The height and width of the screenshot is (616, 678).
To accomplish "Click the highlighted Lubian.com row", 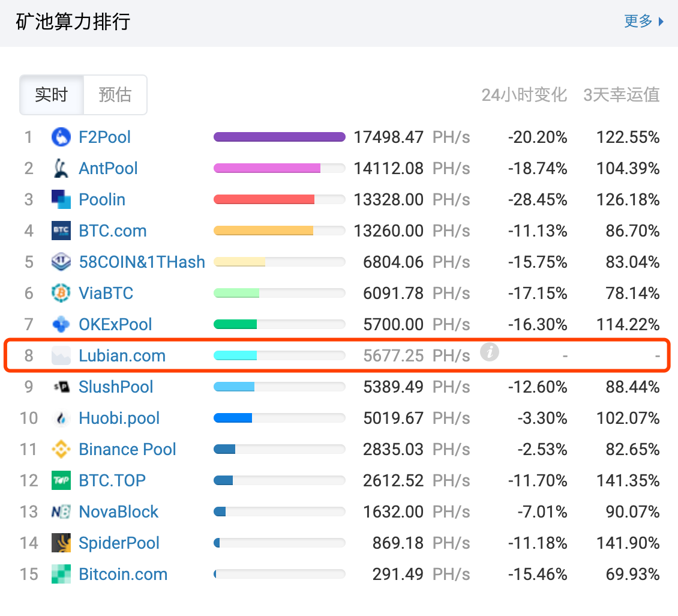I will pos(339,355).
